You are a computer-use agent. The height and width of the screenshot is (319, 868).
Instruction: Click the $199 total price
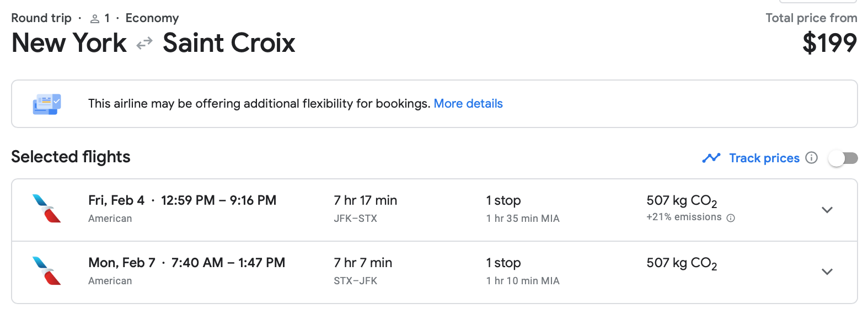pyautogui.click(x=829, y=43)
